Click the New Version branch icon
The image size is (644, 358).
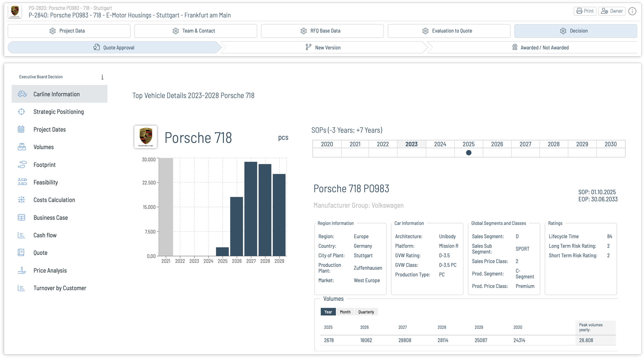[x=308, y=47]
